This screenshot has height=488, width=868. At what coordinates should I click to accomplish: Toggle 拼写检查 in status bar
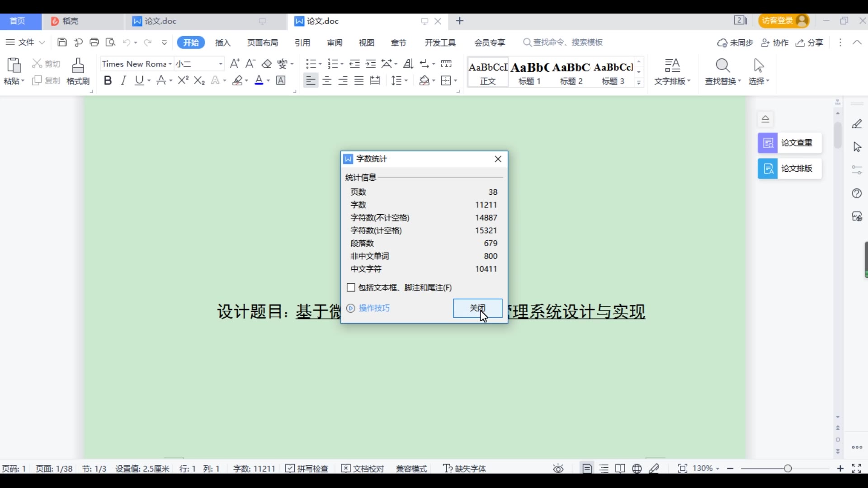pos(307,469)
